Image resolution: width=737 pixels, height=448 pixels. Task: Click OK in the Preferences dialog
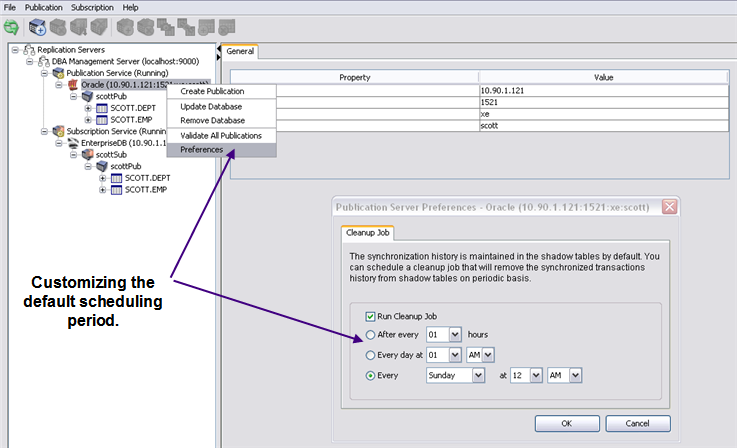coord(567,424)
